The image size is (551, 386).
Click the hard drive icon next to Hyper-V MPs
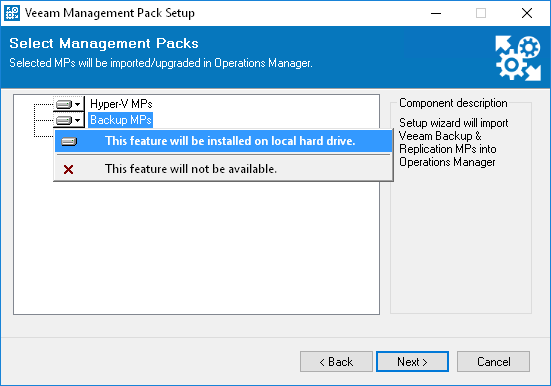[x=64, y=104]
